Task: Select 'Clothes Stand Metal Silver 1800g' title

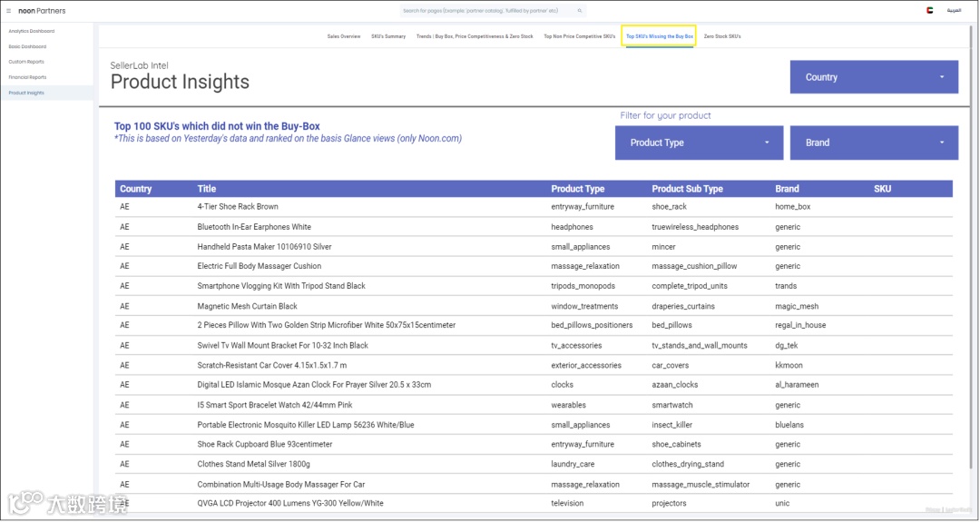Action: coord(253,464)
